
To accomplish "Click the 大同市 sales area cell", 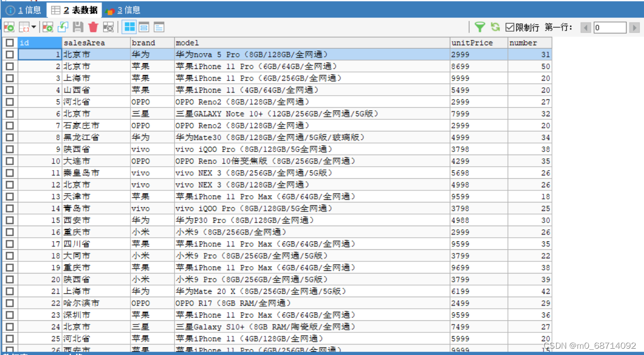I will click(x=96, y=256).
